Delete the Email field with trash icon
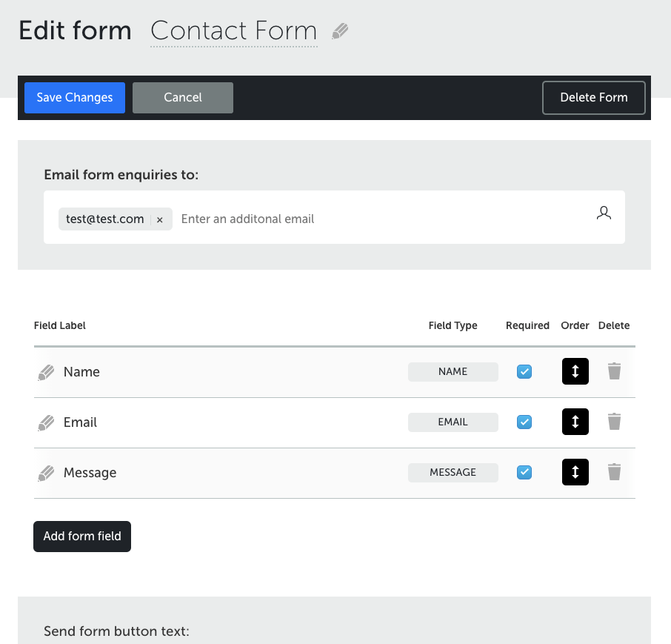The image size is (671, 644). [614, 422]
